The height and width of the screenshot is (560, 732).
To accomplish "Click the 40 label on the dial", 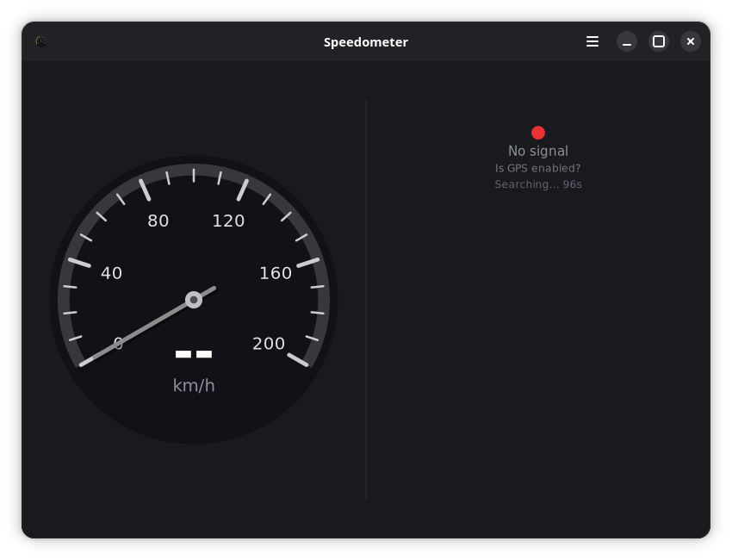I will pyautogui.click(x=112, y=273).
